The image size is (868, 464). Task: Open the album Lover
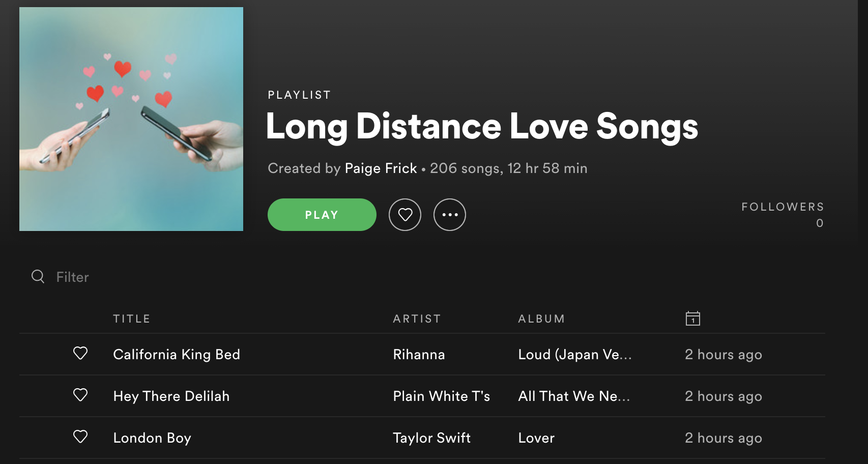tap(536, 438)
